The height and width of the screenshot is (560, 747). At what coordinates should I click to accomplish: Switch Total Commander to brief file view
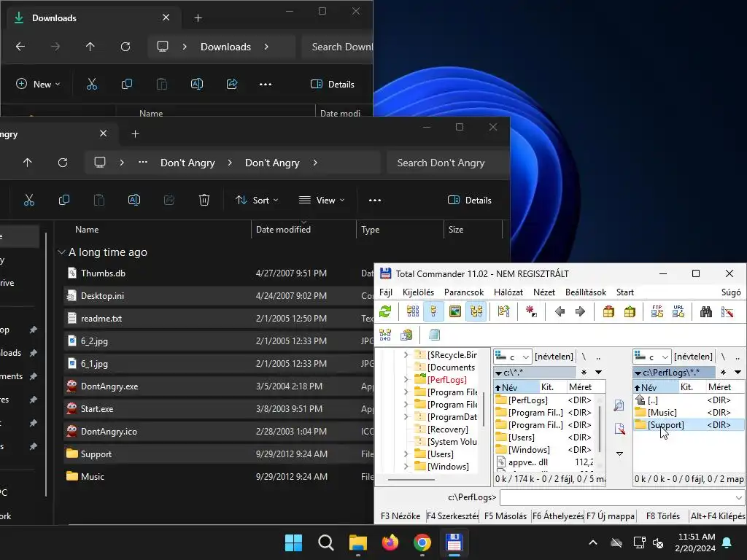coord(413,312)
